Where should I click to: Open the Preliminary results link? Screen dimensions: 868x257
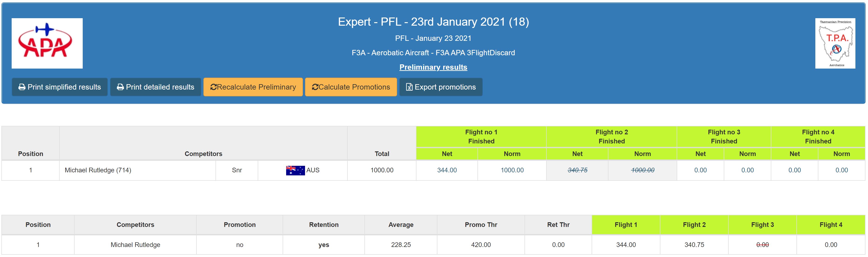coord(433,67)
